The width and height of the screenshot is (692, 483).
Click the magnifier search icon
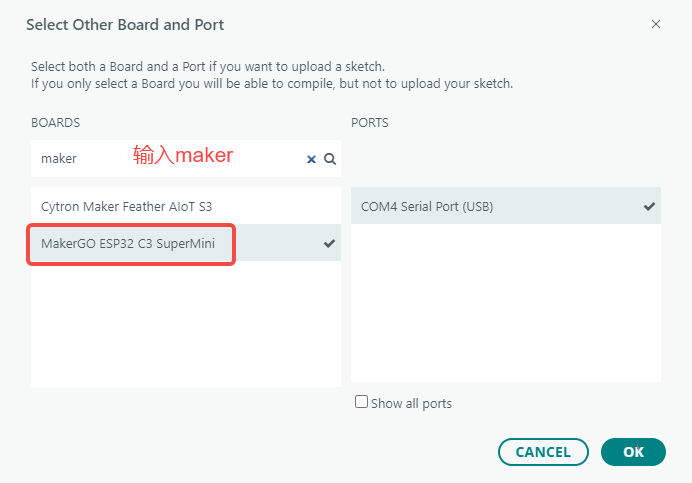[329, 158]
